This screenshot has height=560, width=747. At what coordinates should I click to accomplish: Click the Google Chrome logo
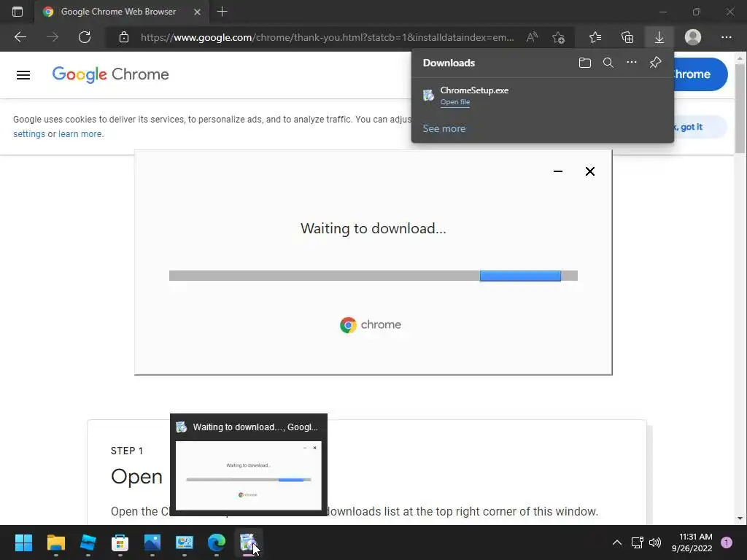click(x=111, y=74)
